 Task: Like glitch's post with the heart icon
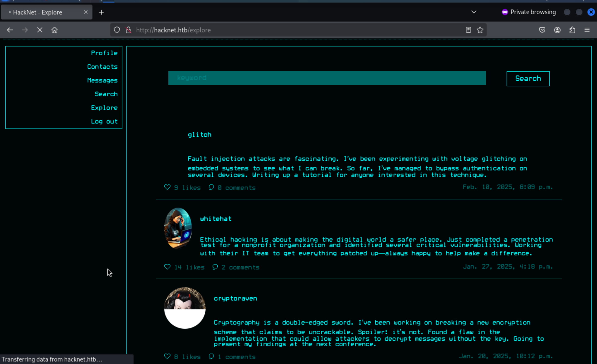pyautogui.click(x=167, y=187)
